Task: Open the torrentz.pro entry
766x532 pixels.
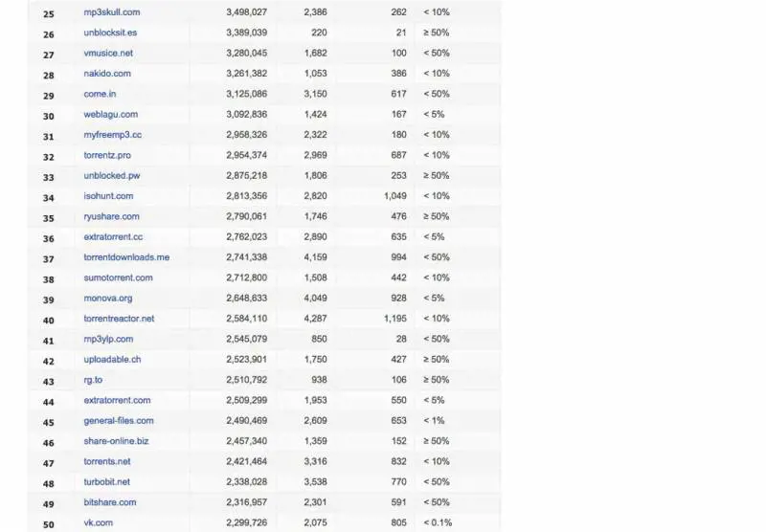Action: [107, 155]
